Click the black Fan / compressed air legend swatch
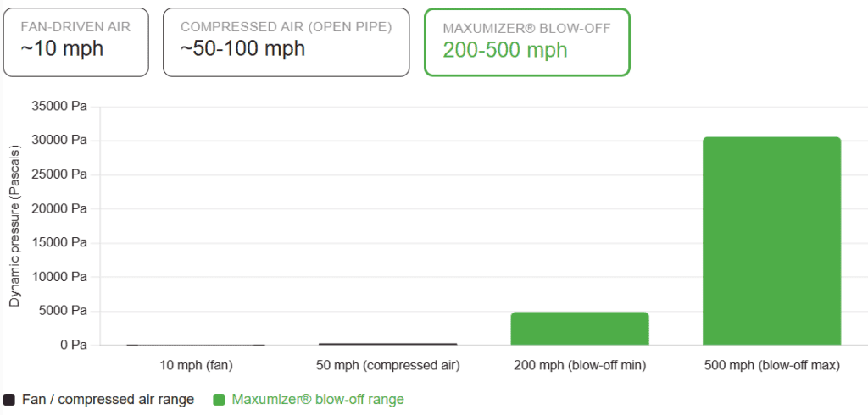Screen dimensions: 868x415 click(9, 400)
